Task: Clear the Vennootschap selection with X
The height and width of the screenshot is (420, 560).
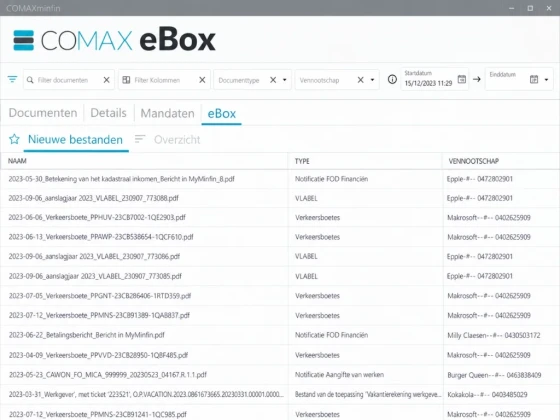Action: (361, 80)
